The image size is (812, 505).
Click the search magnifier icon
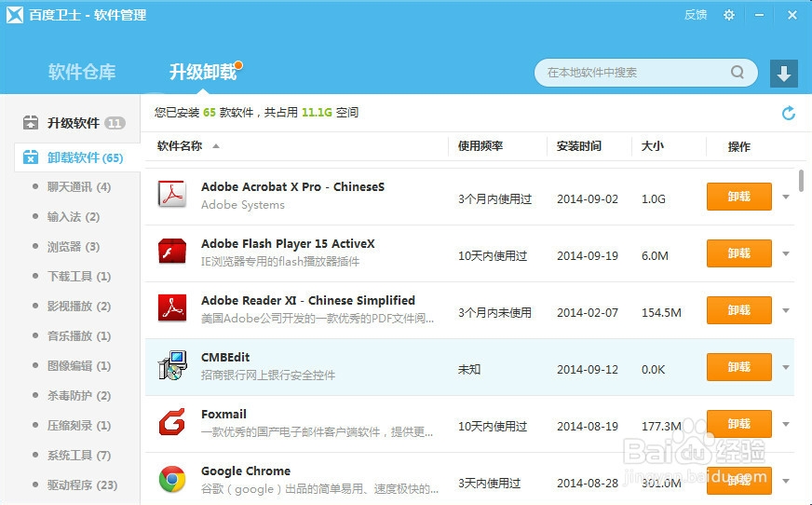pos(738,72)
